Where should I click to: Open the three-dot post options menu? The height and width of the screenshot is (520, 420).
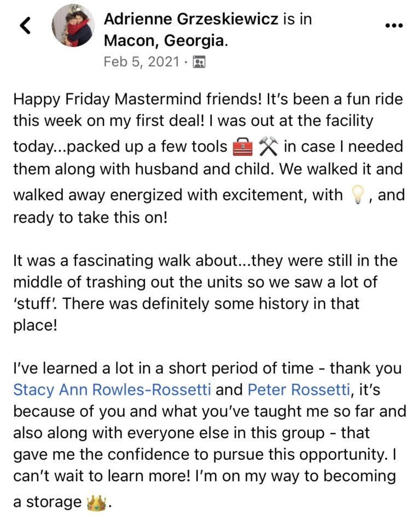click(x=394, y=25)
